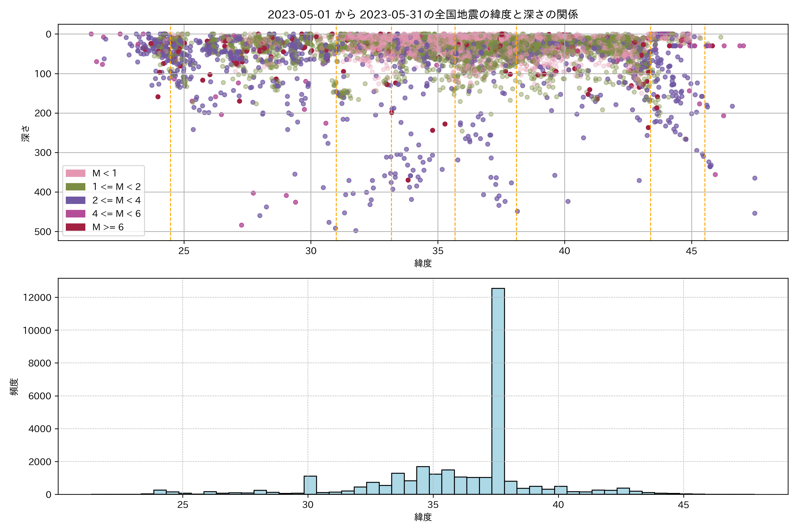Click the 緯度 label under the scatter plot

(423, 263)
